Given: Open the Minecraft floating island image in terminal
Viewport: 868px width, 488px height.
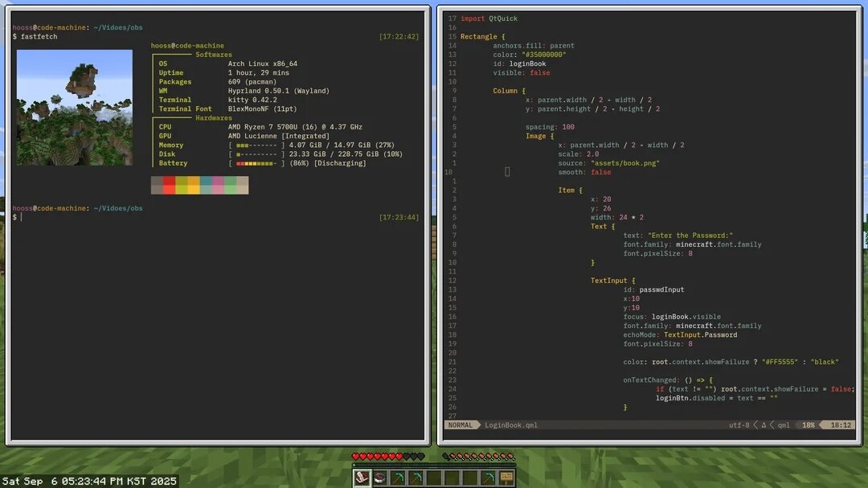Looking at the screenshot, I should click(x=74, y=108).
